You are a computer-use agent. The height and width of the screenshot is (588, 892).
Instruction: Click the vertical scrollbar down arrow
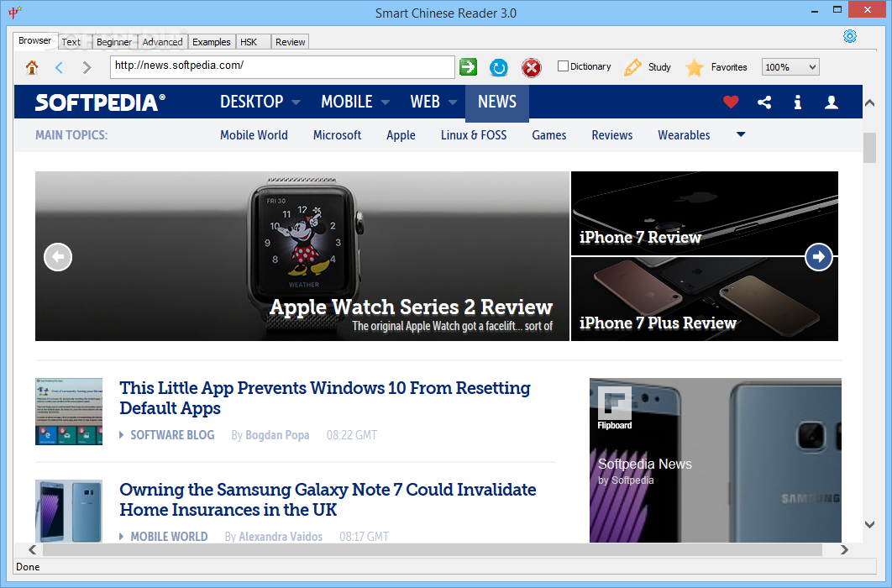coord(869,524)
